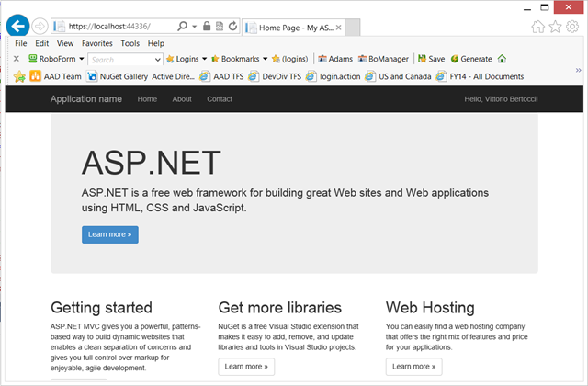
Task: Click the compatibility view icon
Action: pos(220,27)
